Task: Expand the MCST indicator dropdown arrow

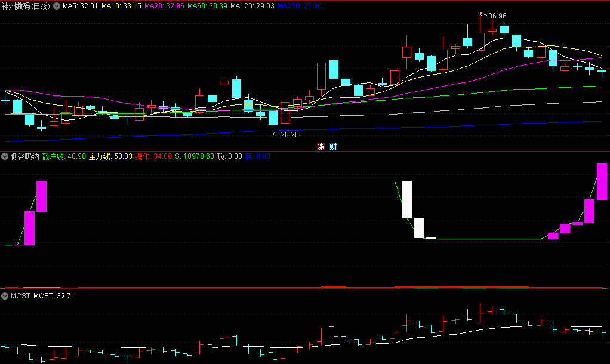Action: 5,296
